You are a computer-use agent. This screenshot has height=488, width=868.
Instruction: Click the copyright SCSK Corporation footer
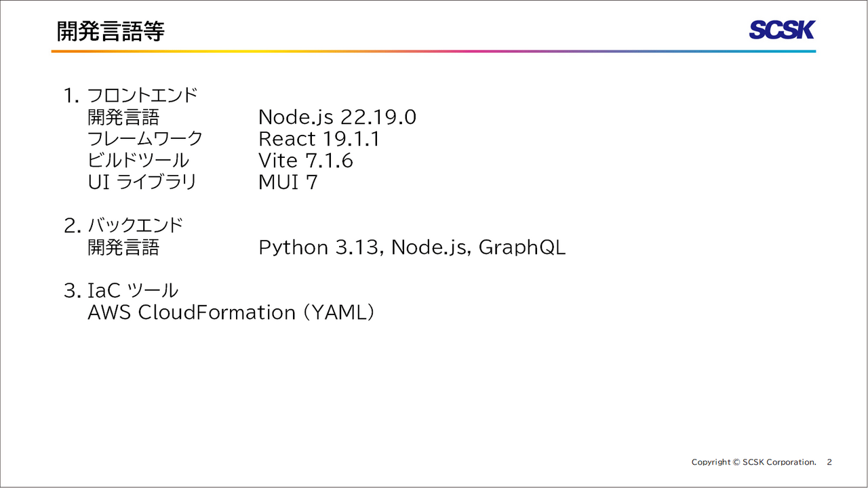coord(753,462)
